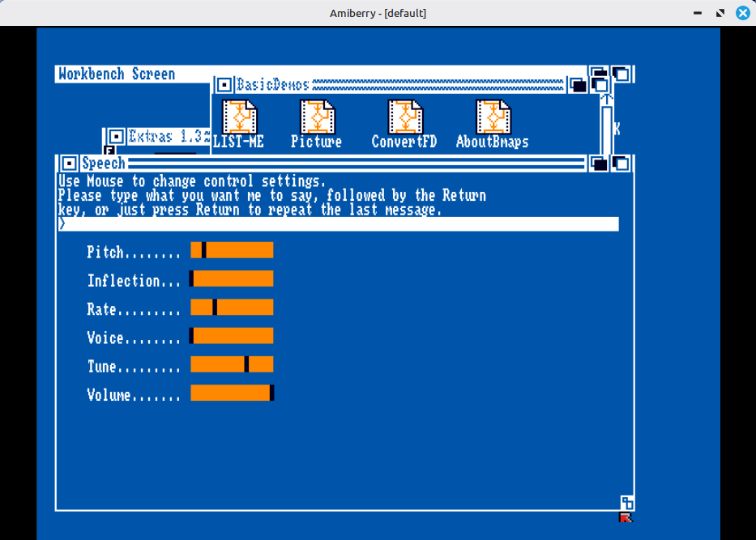The height and width of the screenshot is (540, 756).
Task: Lower the Volume slider bar
Action: (x=232, y=393)
